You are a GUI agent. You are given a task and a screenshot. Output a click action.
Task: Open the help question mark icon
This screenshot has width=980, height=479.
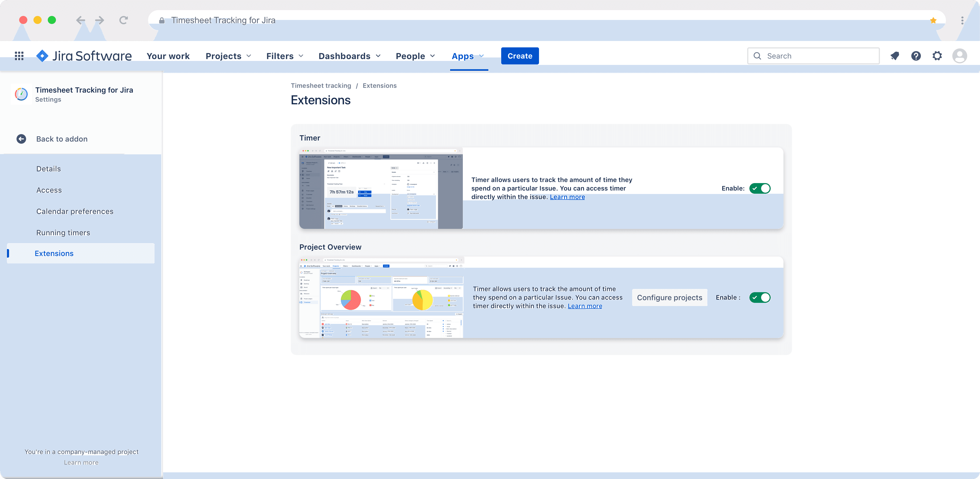point(916,56)
